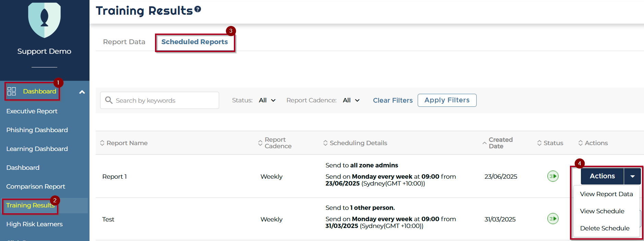644x241 pixels.
Task: Sort by Created Date column arrow
Action: (x=484, y=143)
